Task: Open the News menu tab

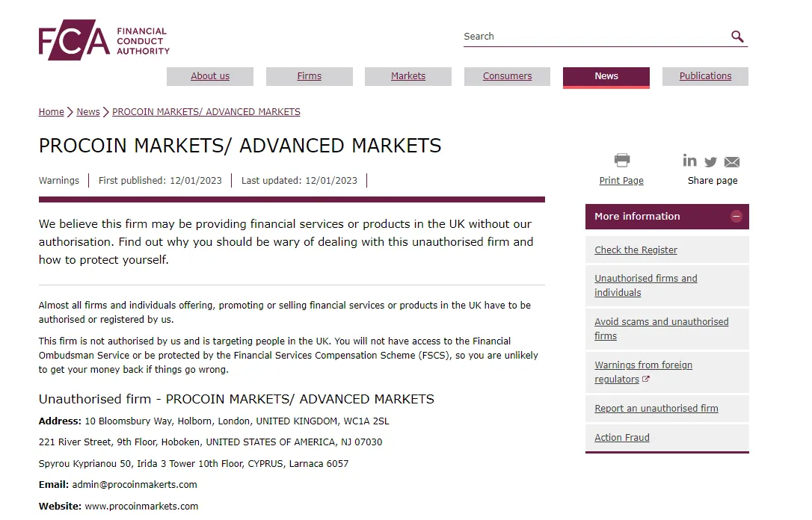Action: click(x=606, y=76)
